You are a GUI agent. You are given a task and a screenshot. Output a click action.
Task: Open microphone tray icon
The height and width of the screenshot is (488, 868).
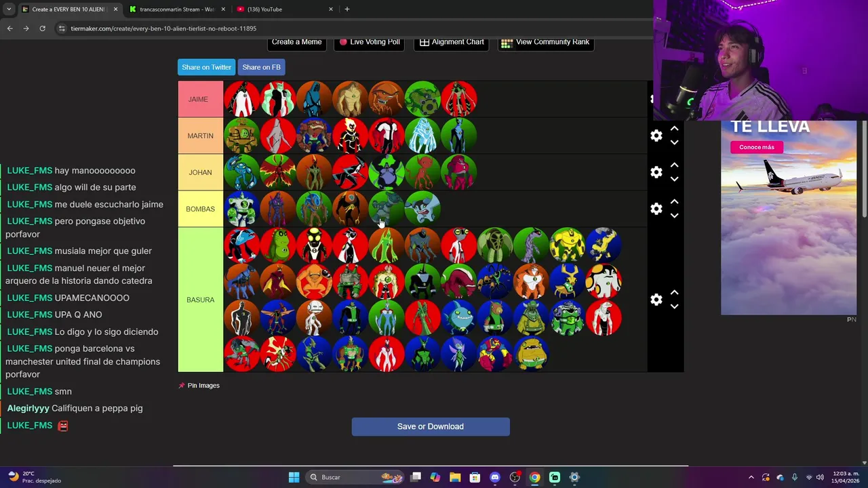click(794, 477)
